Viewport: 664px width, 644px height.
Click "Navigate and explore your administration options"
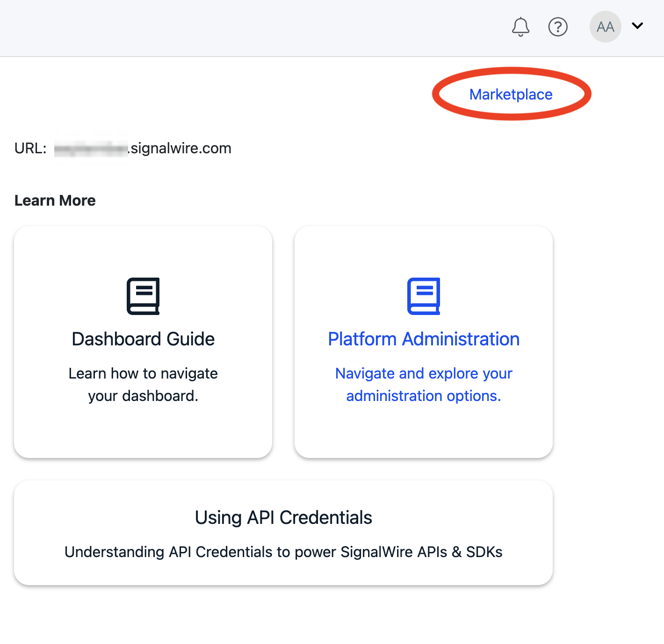423,384
